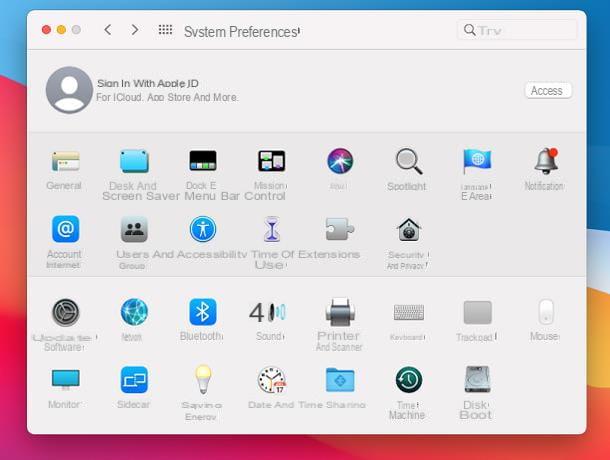This screenshot has width=610, height=460.
Task: Click the Apple ID user avatar
Action: click(x=69, y=90)
